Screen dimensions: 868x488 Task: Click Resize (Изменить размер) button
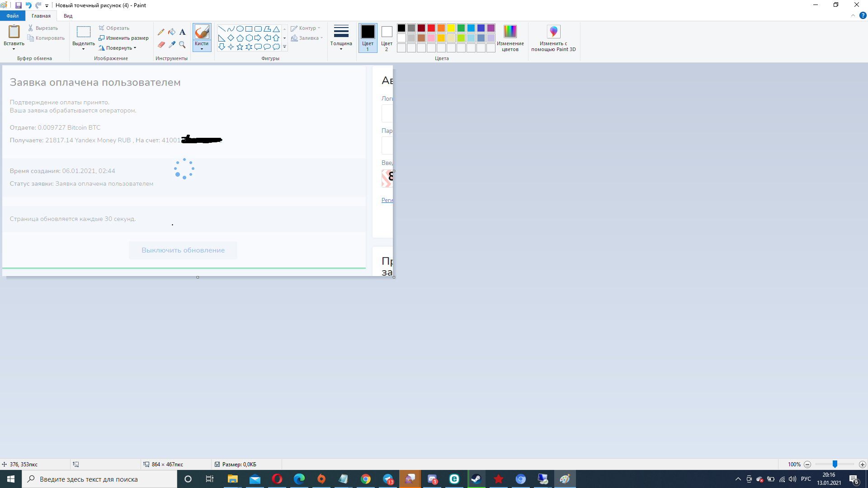123,38
